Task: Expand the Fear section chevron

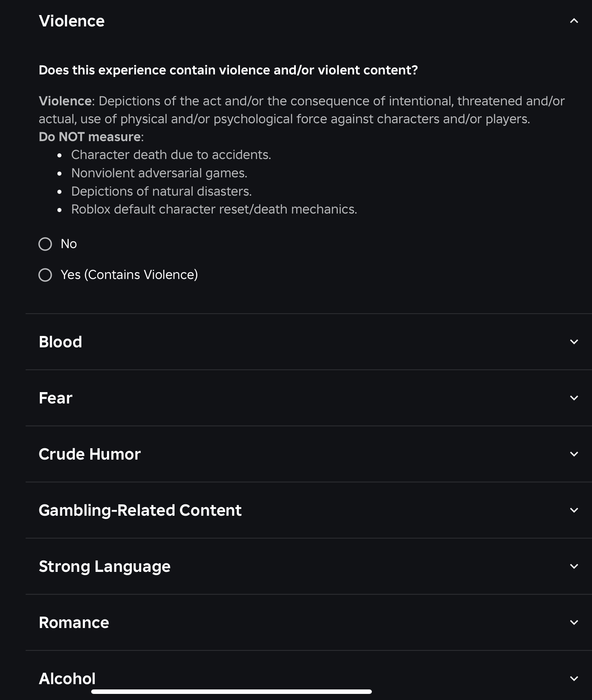Action: (574, 398)
